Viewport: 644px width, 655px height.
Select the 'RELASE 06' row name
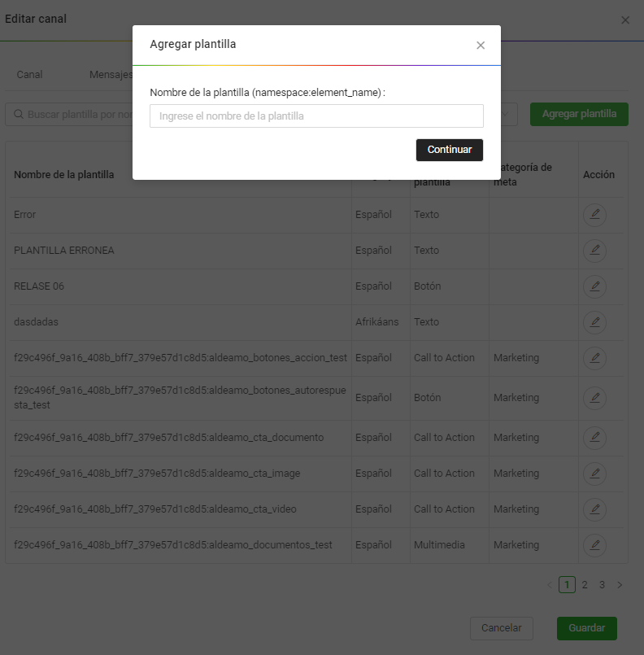pos(39,286)
